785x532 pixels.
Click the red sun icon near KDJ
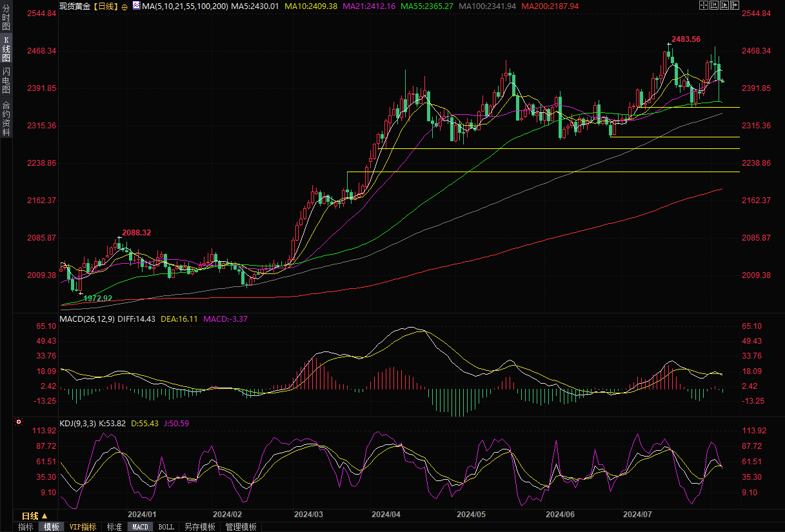coord(19,423)
